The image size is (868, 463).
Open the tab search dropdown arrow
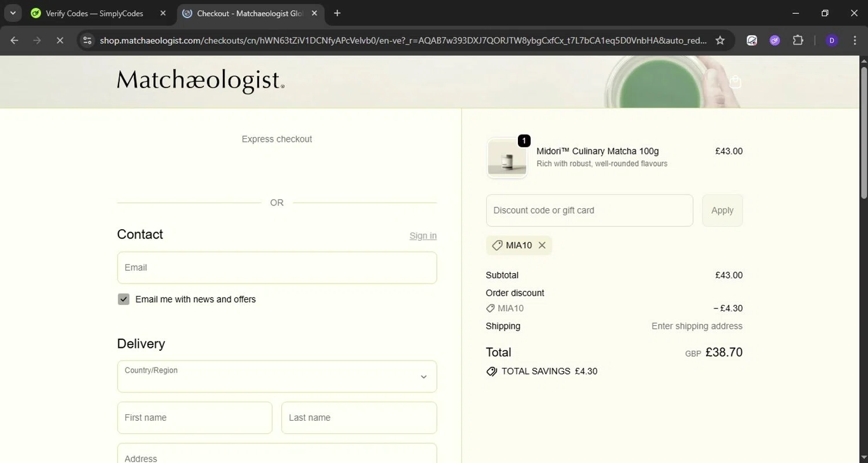click(x=12, y=13)
